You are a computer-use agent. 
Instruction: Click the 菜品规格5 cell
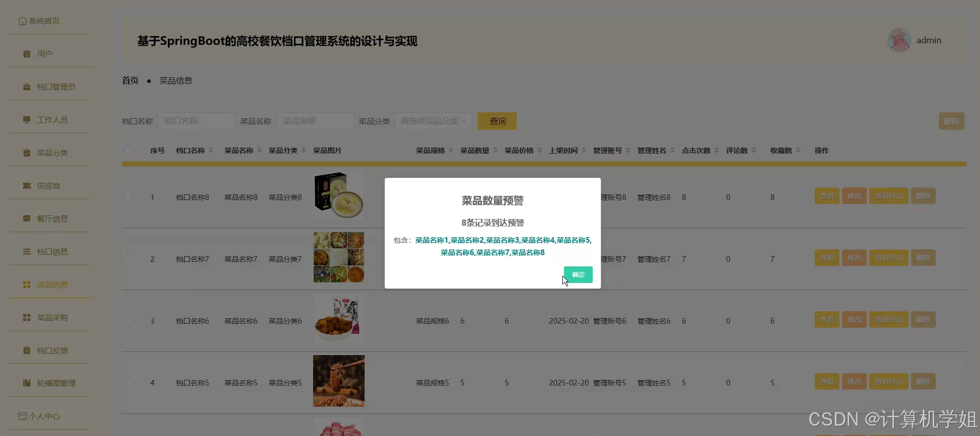pos(433,383)
